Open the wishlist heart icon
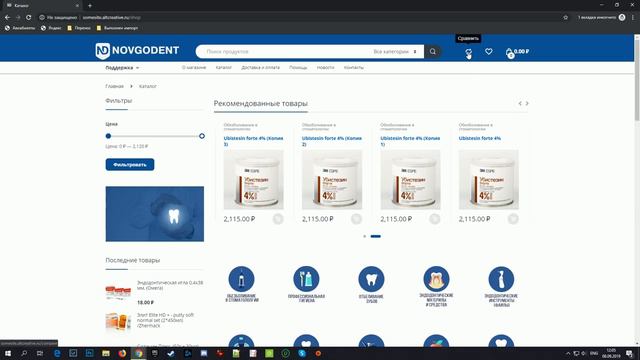The image size is (640, 360). coord(489,51)
